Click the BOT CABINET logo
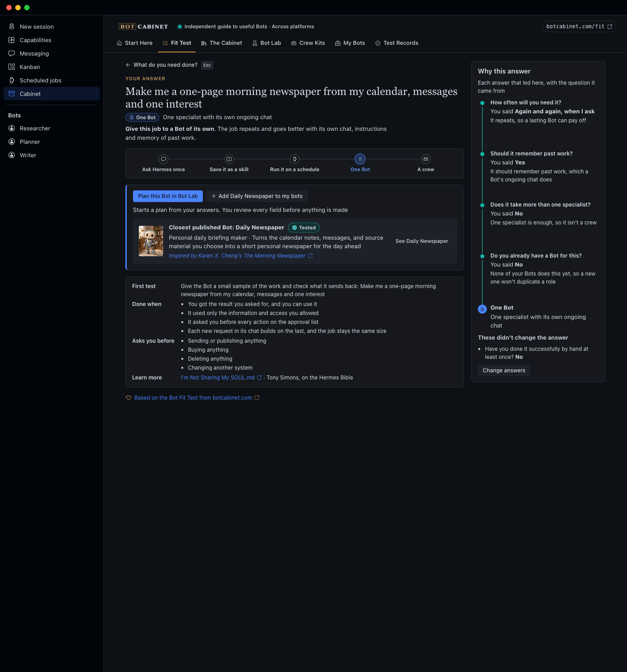 (x=143, y=26)
